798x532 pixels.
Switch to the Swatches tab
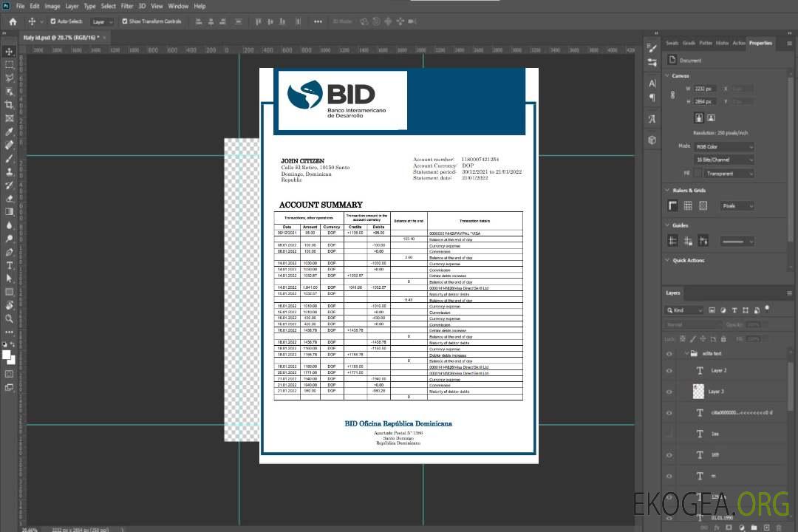[x=672, y=44]
